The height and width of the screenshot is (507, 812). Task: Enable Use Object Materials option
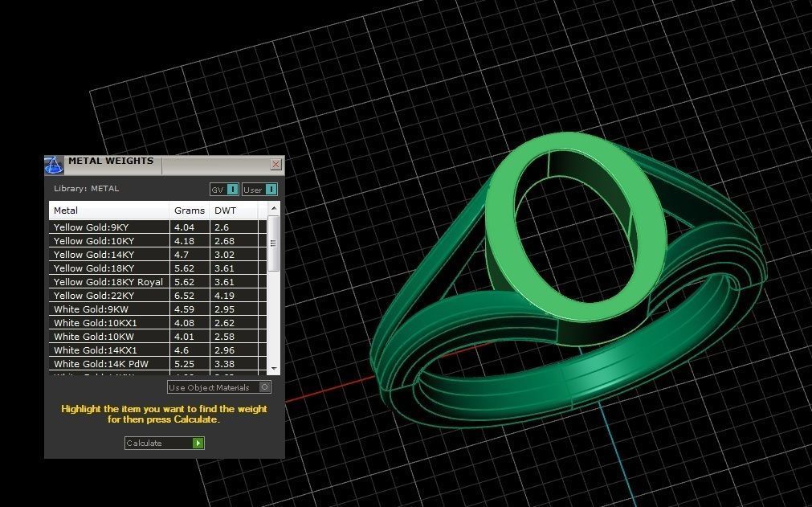[x=265, y=387]
